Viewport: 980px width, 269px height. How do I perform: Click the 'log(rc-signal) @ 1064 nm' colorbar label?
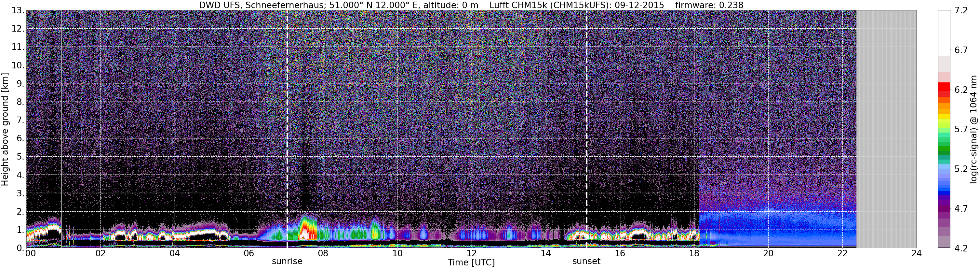(973, 130)
